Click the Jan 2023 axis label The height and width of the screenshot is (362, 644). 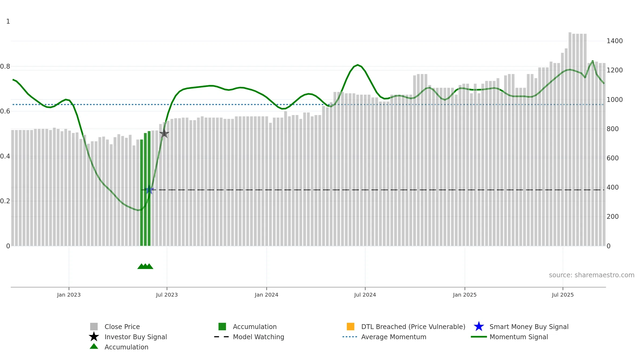(x=69, y=295)
